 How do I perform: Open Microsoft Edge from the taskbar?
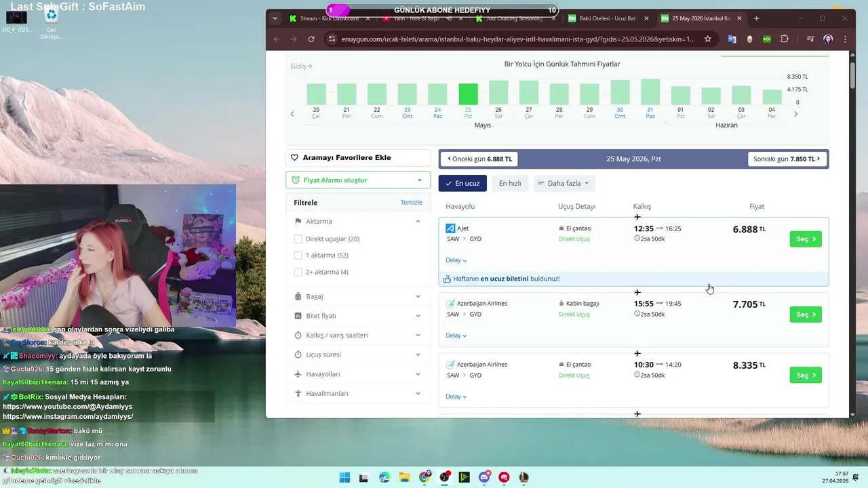coord(384,477)
